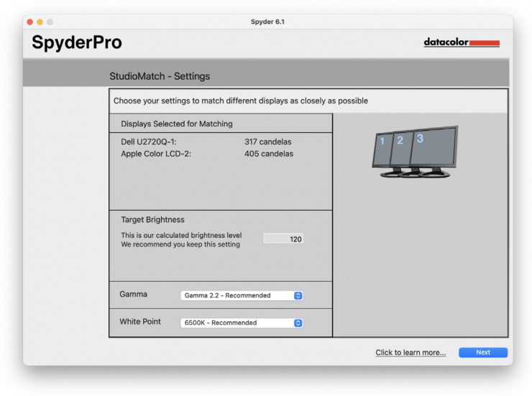Click the Displays Selected for Matching heading
Screen dimensions: 532x396
(x=177, y=124)
